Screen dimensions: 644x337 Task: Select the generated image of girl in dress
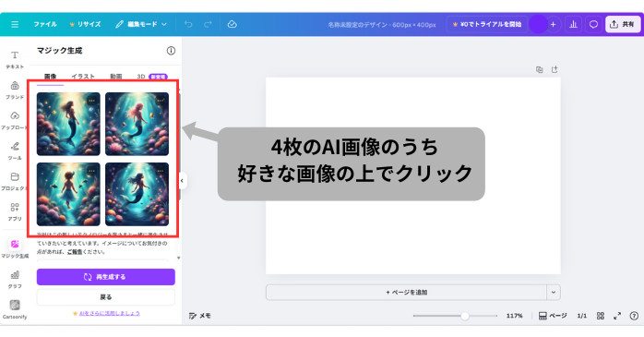(68, 194)
